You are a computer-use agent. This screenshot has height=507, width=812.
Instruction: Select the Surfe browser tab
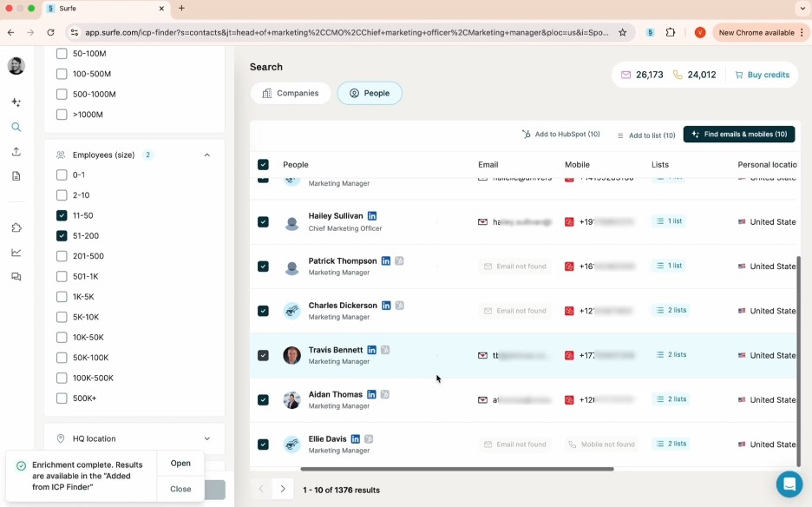[x=65, y=10]
